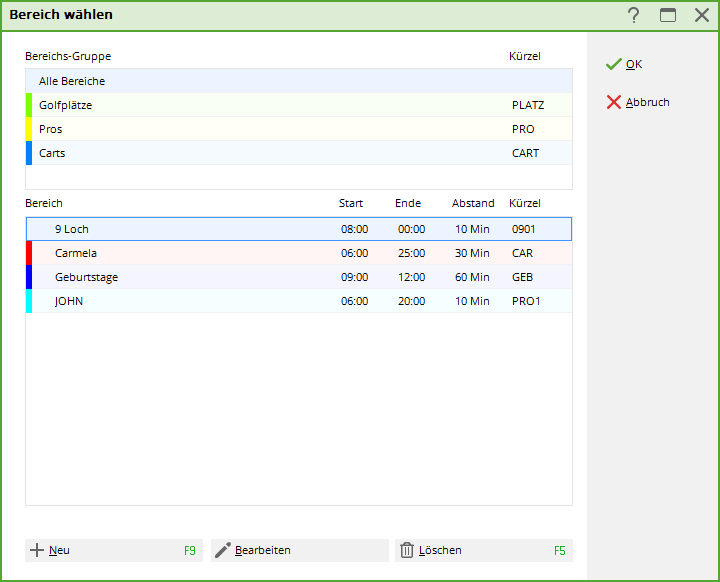This screenshot has width=720, height=582.
Task: Click the green checkmark OK icon
Action: point(613,64)
